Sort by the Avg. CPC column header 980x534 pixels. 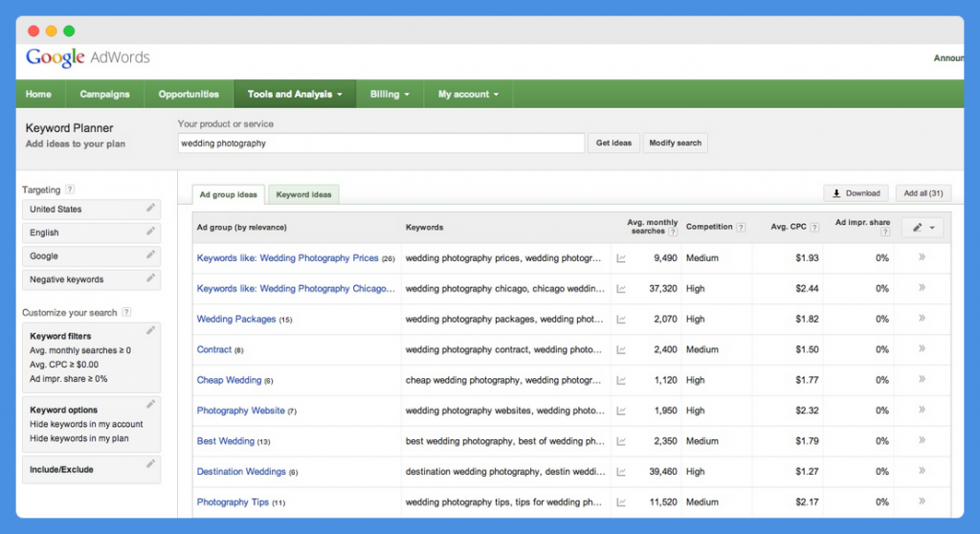pos(789,227)
